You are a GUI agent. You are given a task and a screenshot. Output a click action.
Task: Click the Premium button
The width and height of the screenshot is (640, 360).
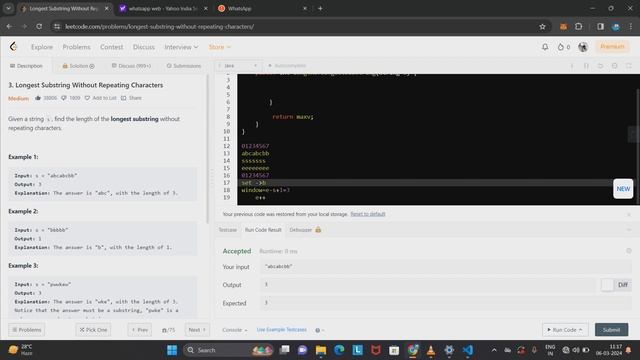click(x=612, y=47)
